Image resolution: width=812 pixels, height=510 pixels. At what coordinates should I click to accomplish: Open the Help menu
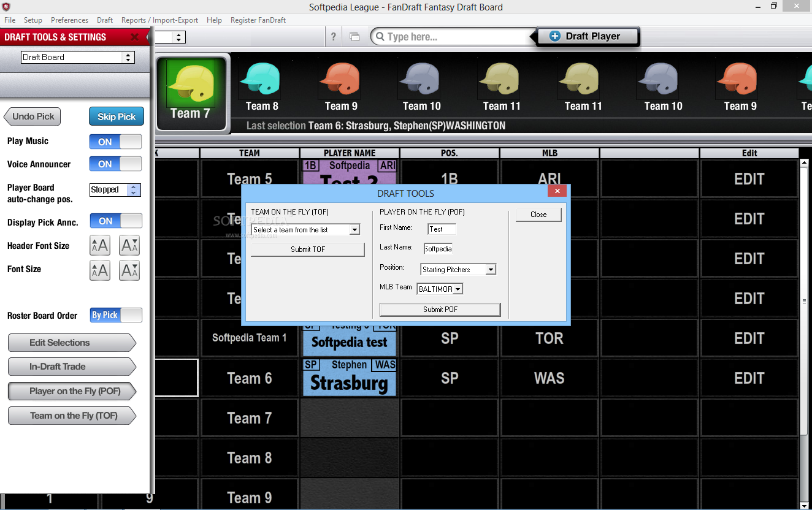pyautogui.click(x=214, y=20)
